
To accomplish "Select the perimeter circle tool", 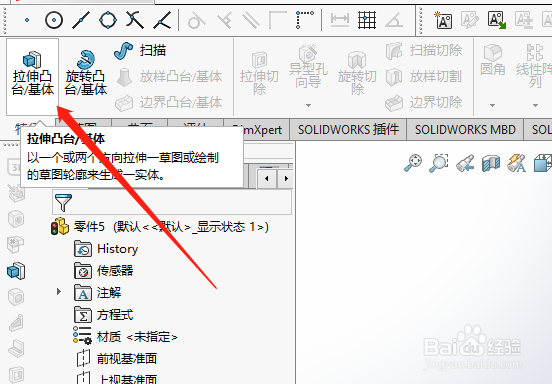I will click(108, 20).
